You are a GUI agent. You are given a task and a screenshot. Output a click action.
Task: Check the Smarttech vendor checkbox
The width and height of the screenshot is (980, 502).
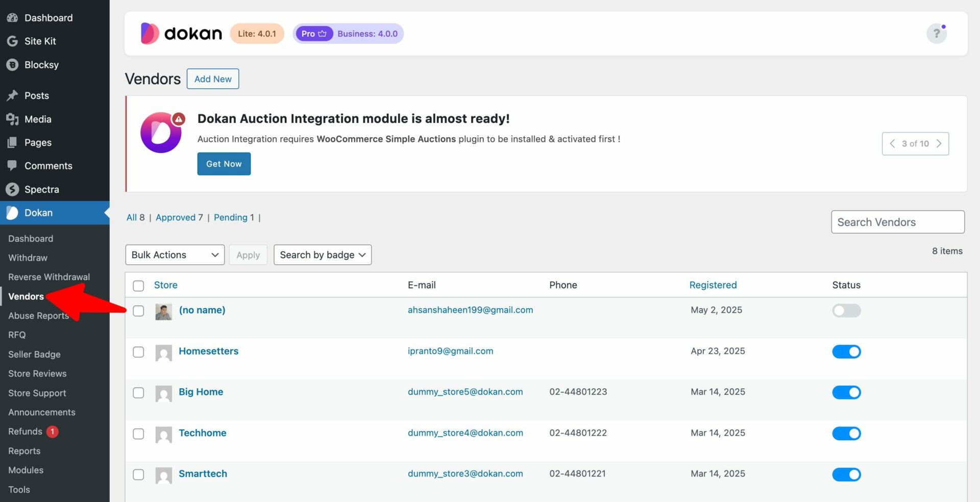tap(138, 474)
